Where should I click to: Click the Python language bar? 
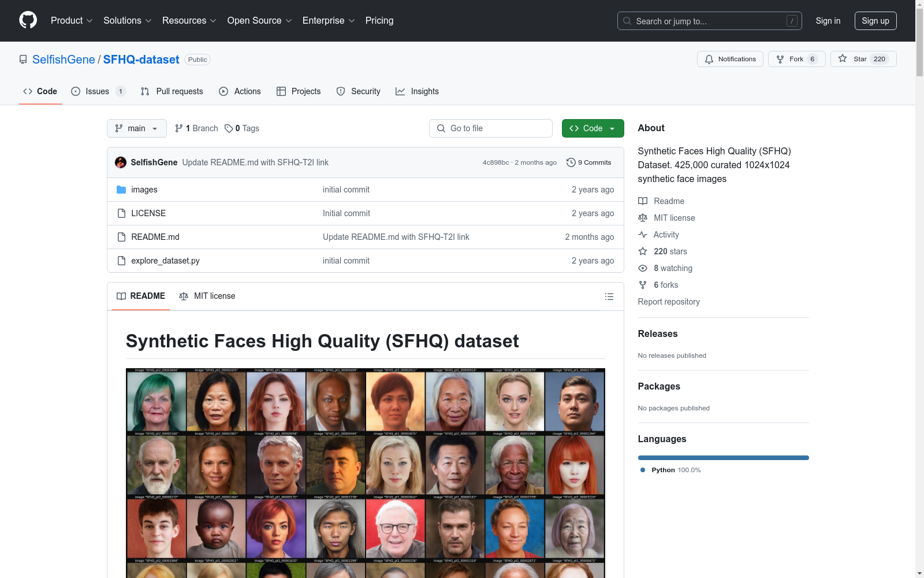pyautogui.click(x=722, y=457)
